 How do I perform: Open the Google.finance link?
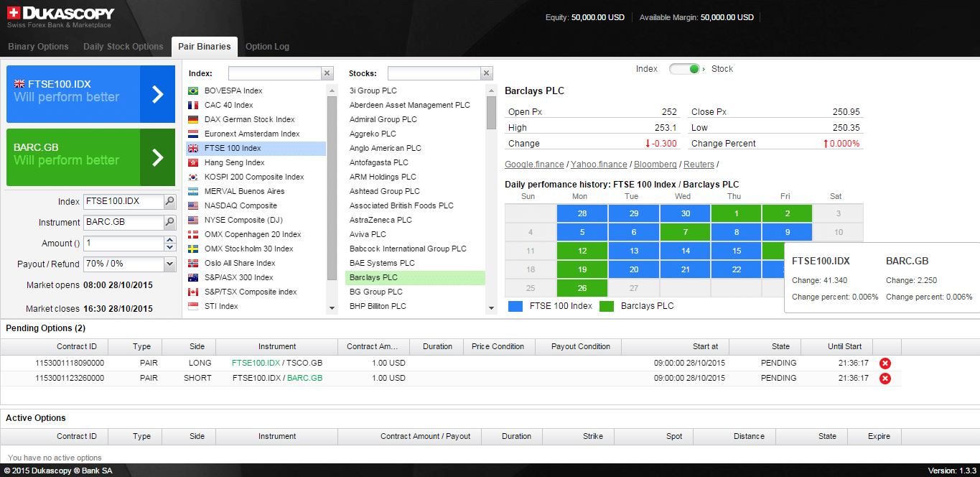pyautogui.click(x=534, y=165)
